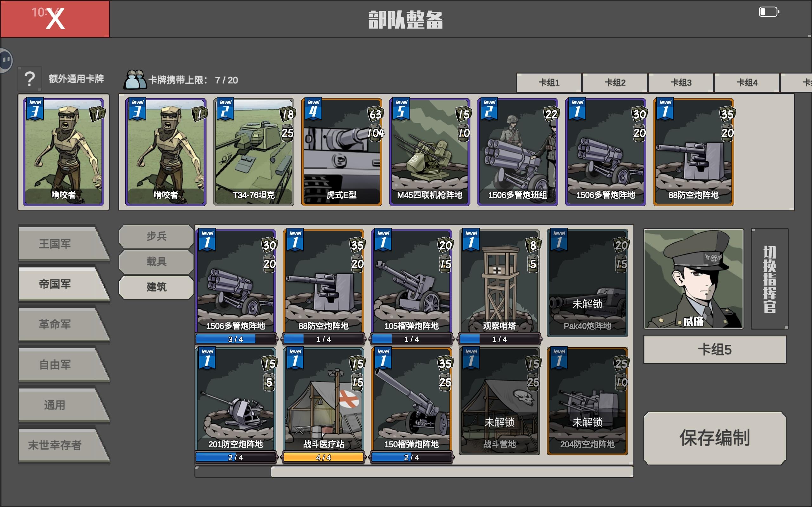Select the 虎式E型 tank card in deck
This screenshot has width=812, height=507.
pyautogui.click(x=342, y=152)
